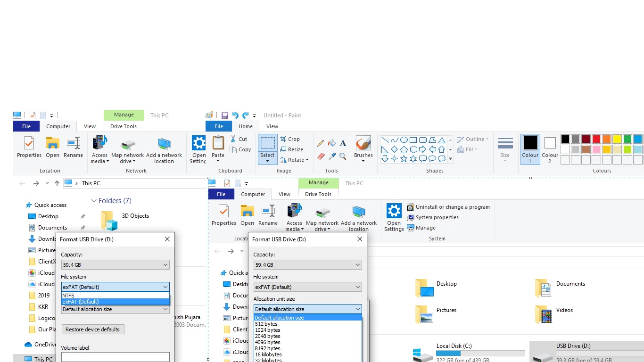Expand the Rotate dropdown in Paint
This screenshot has width=644, height=362.
(x=294, y=160)
